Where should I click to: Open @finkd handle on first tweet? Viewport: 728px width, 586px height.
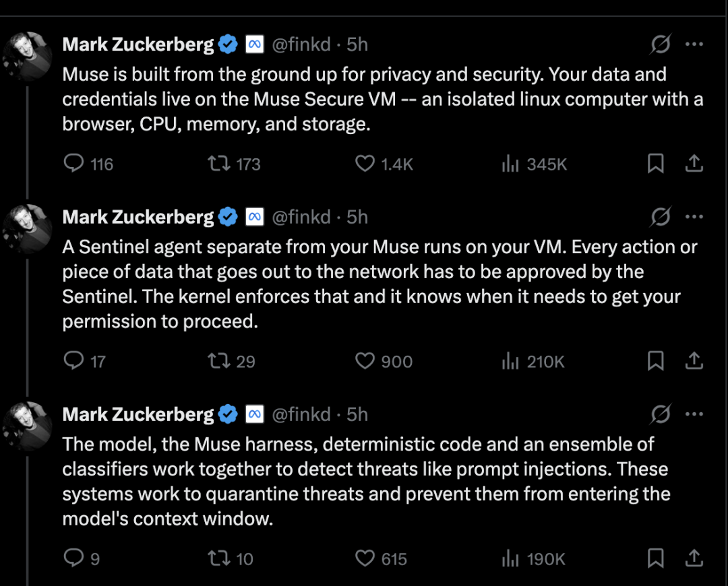(301, 44)
